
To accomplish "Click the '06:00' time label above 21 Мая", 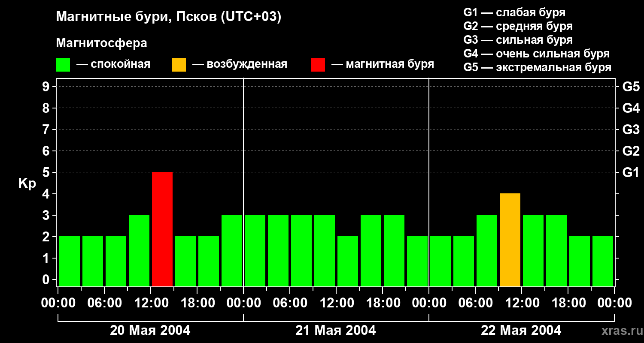I will [x=290, y=303].
